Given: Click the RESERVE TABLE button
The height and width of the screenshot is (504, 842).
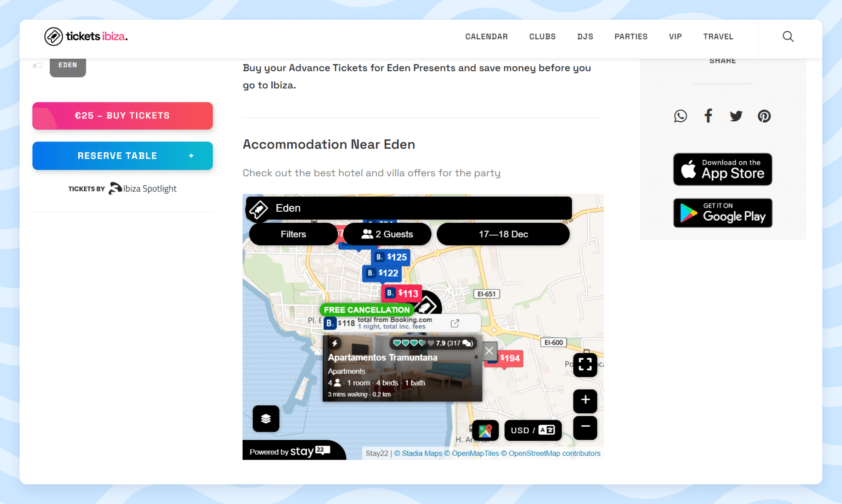Looking at the screenshot, I should 123,155.
